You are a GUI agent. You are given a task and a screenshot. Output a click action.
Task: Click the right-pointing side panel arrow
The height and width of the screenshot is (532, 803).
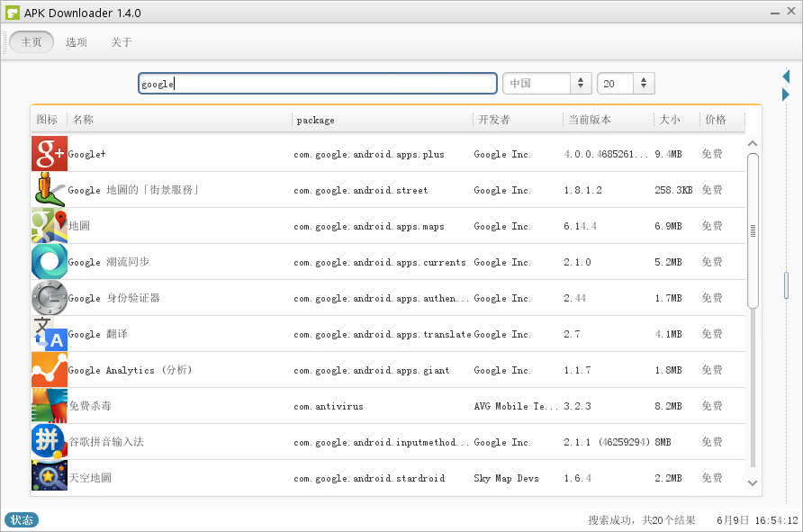(x=786, y=95)
